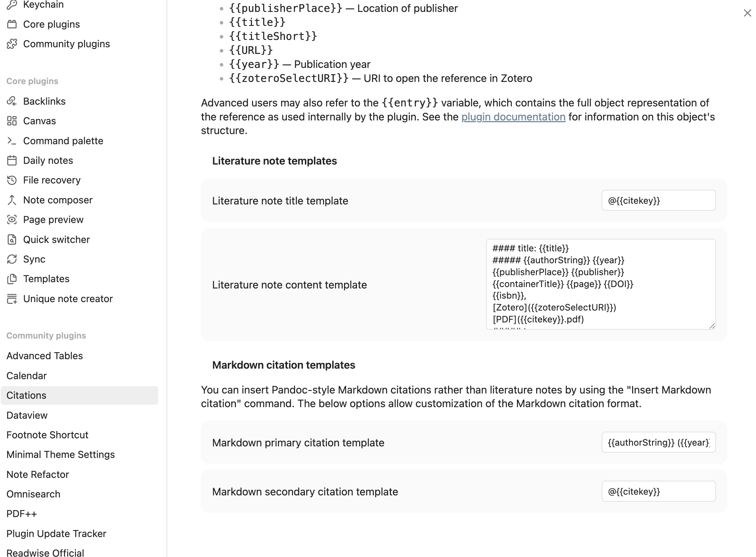Screen dimensions: 756x557
Task: Click the Canvas grid icon
Action: pyautogui.click(x=12, y=121)
